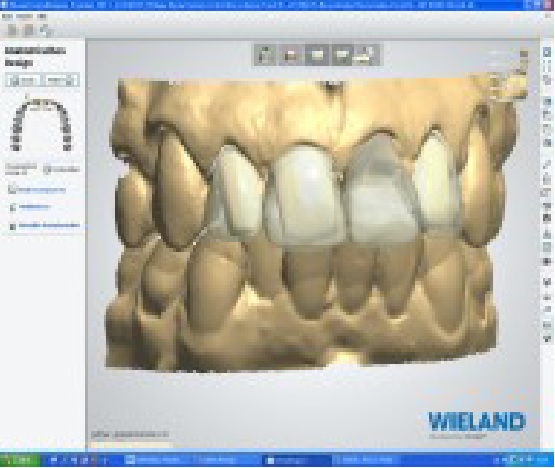This screenshot has width=555, height=468.
Task: Click bottom icon in the right vertical toolbar
Action: (547, 339)
